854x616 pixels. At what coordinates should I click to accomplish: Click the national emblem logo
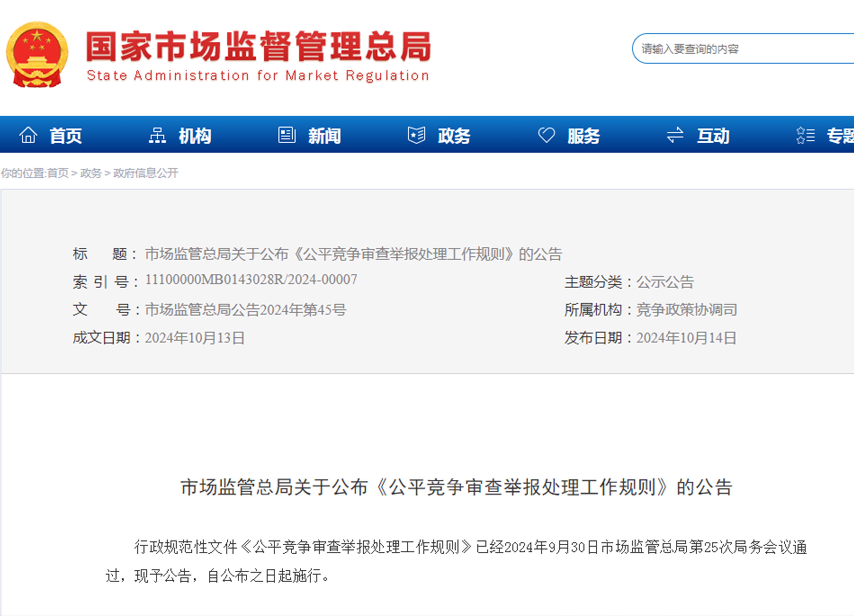click(37, 55)
